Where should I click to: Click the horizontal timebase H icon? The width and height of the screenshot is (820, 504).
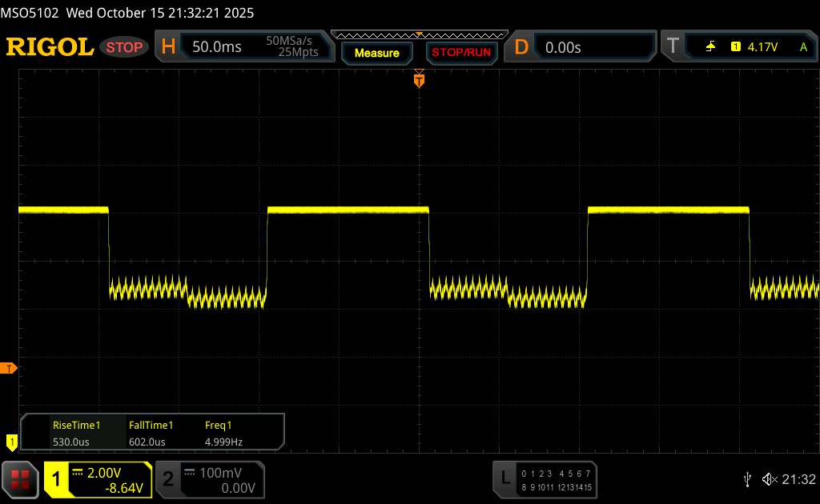coord(168,47)
